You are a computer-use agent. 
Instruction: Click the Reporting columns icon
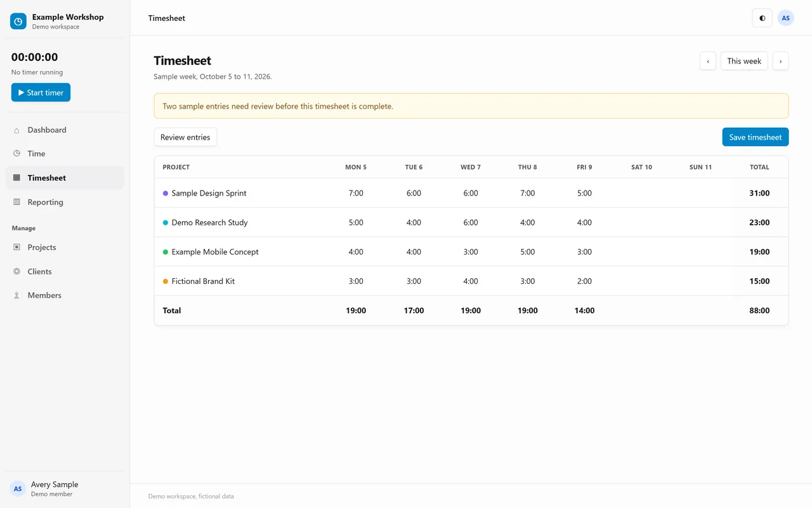tap(16, 202)
